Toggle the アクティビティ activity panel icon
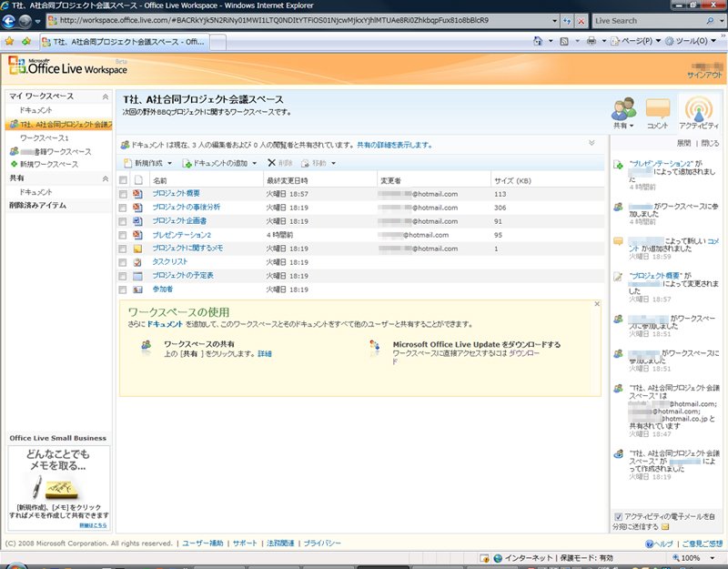Viewport: 728px width, 569px height. coord(698,109)
